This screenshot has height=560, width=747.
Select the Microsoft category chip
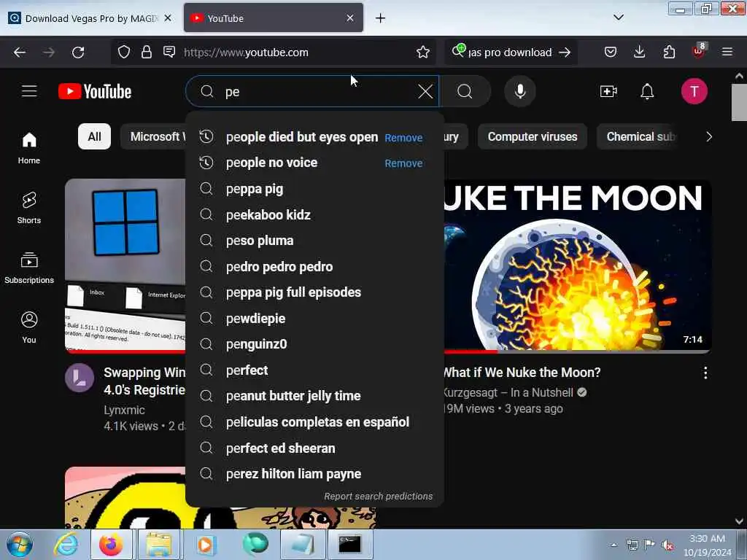[153, 136]
